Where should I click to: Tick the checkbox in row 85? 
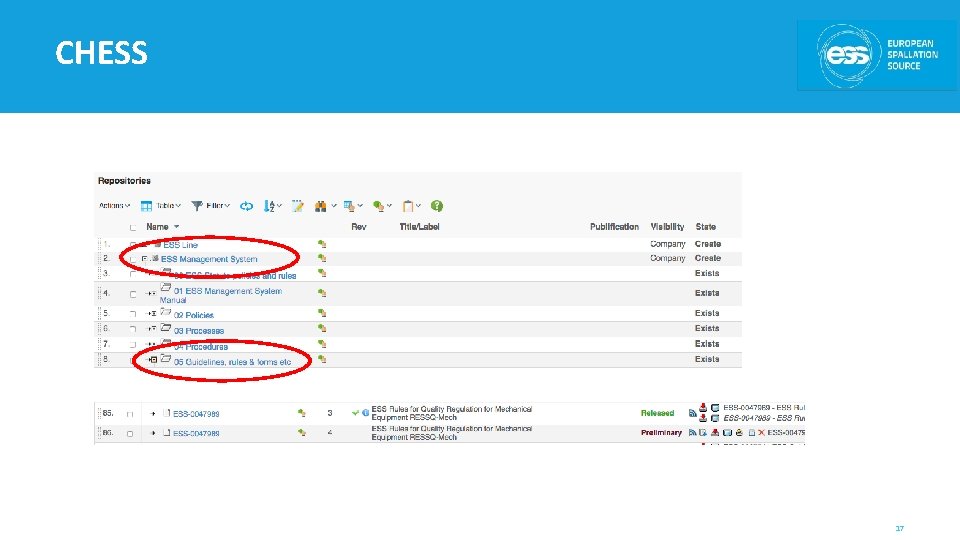click(130, 414)
